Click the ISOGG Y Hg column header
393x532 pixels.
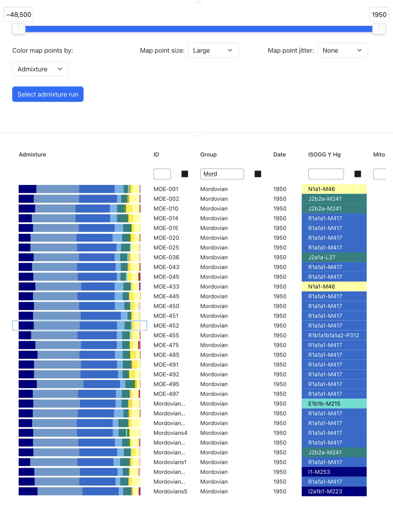(324, 155)
